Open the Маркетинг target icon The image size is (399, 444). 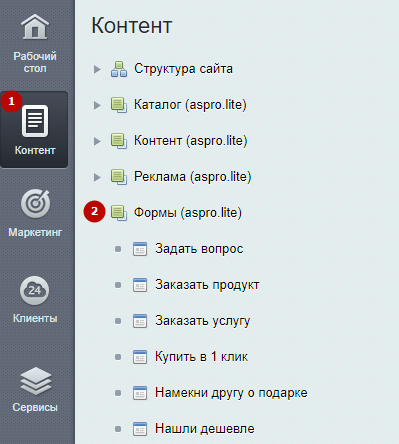coord(35,203)
